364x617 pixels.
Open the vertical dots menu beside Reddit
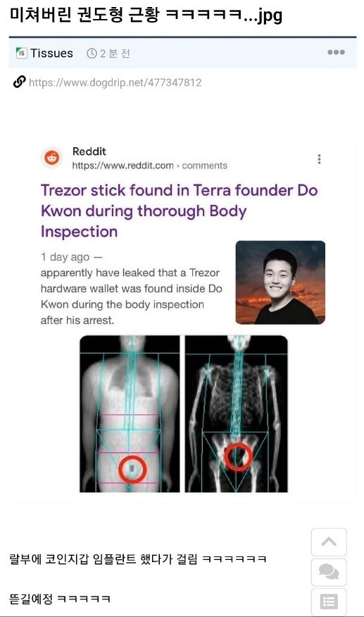pyautogui.click(x=319, y=159)
